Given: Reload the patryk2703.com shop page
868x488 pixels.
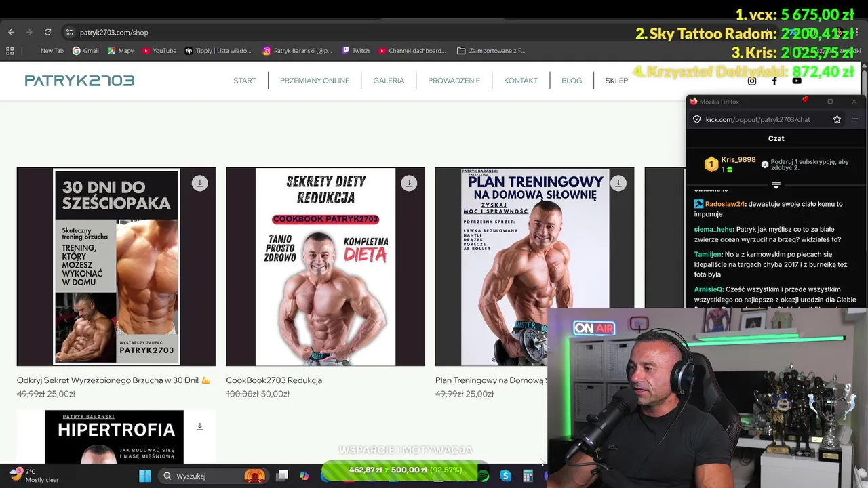Looking at the screenshot, I should pyautogui.click(x=47, y=32).
